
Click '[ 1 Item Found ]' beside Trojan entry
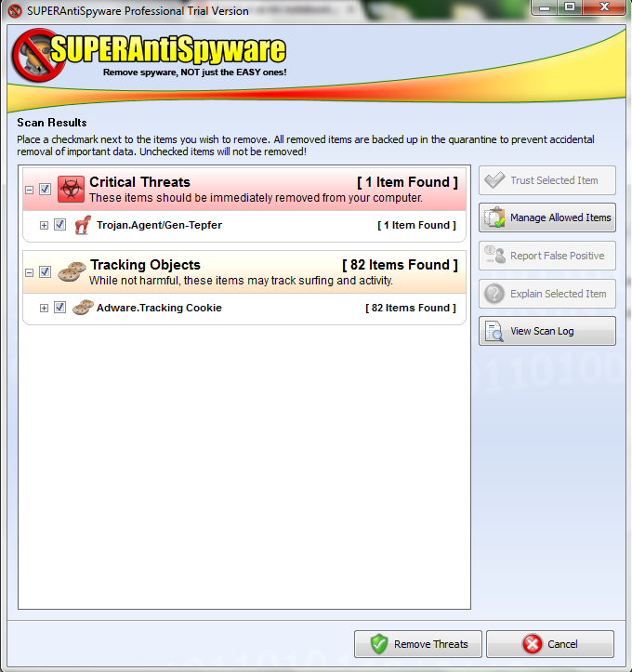click(416, 225)
